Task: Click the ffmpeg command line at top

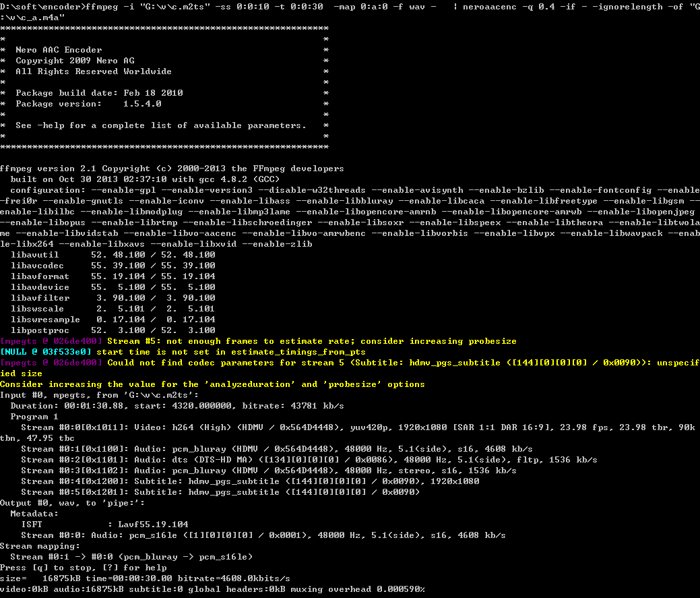Action: (x=350, y=7)
